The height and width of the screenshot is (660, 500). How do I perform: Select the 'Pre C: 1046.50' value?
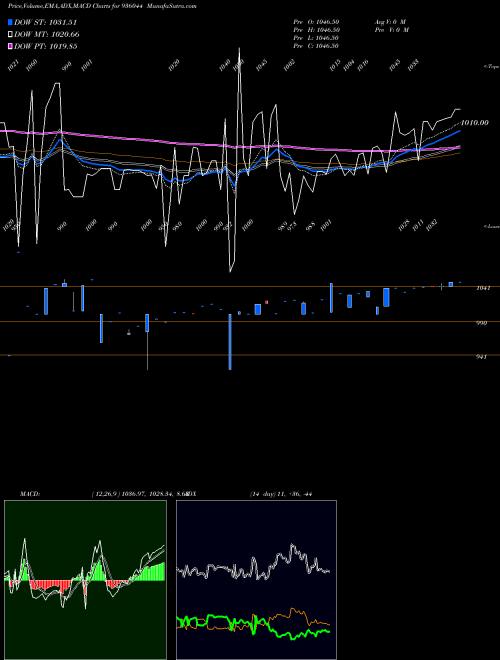(316, 46)
